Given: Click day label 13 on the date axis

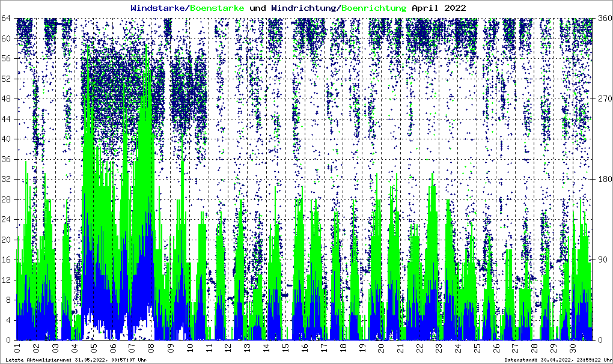Looking at the screenshot, I should tap(246, 347).
